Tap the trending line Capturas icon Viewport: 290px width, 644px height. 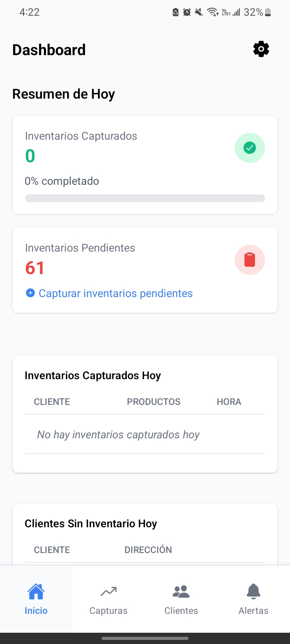coord(108,591)
